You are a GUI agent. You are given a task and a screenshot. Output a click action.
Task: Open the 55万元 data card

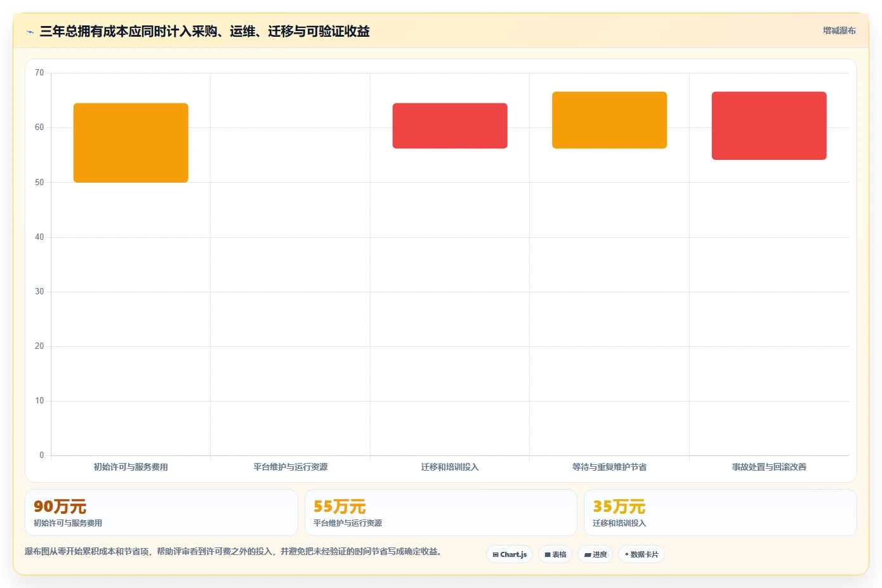[441, 513]
